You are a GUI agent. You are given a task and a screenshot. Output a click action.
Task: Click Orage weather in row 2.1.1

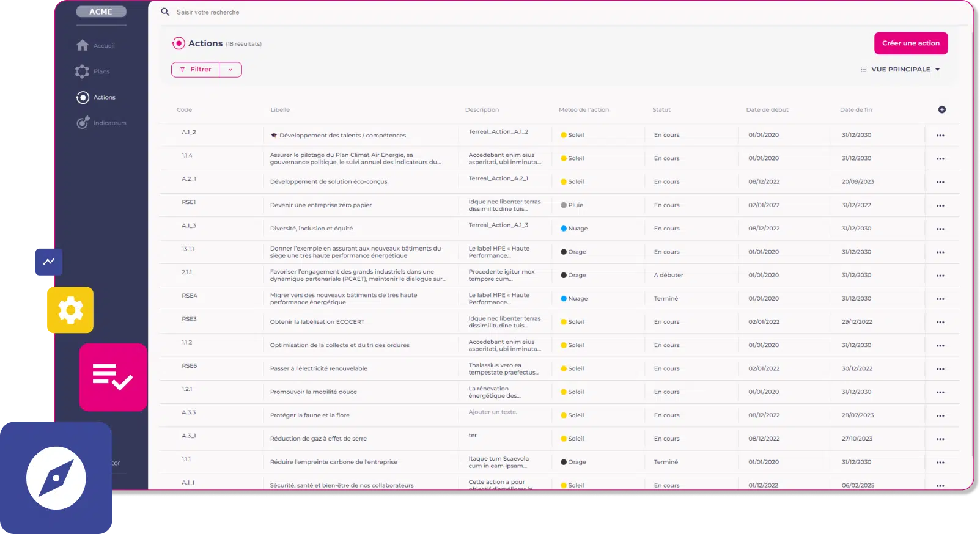[x=573, y=275]
